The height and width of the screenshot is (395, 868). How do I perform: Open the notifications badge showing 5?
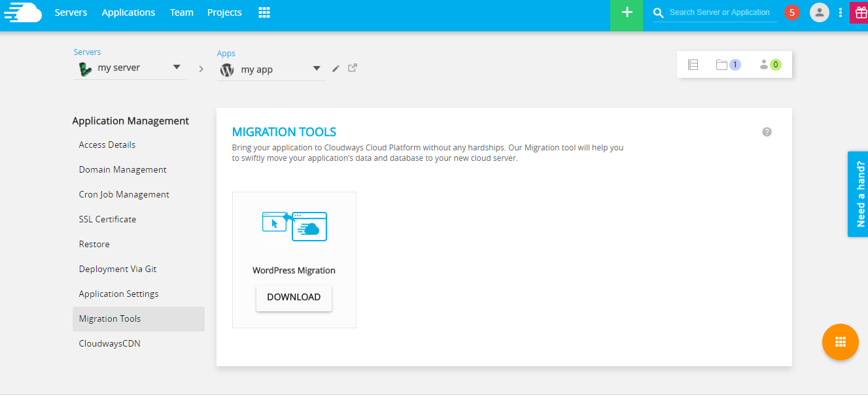(792, 12)
